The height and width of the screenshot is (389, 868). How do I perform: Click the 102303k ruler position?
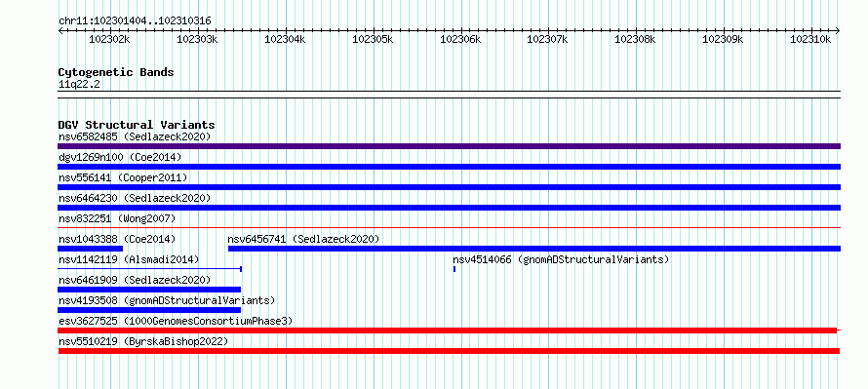click(197, 39)
